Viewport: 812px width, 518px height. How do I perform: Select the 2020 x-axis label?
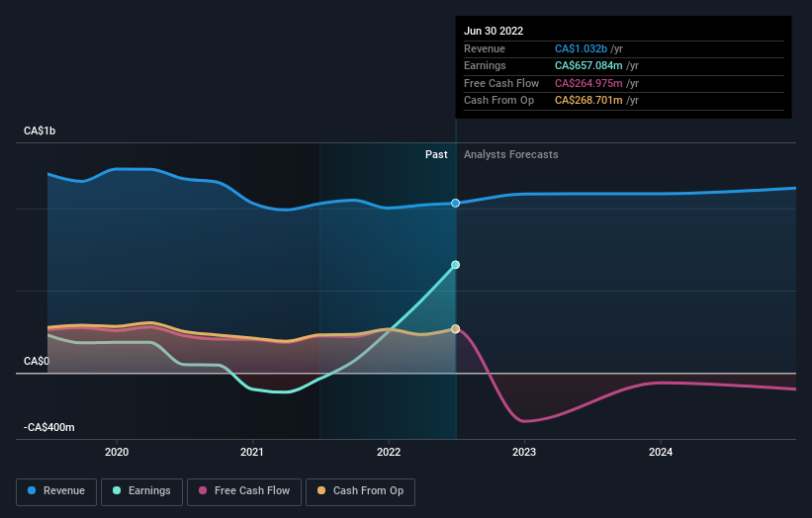click(x=117, y=452)
